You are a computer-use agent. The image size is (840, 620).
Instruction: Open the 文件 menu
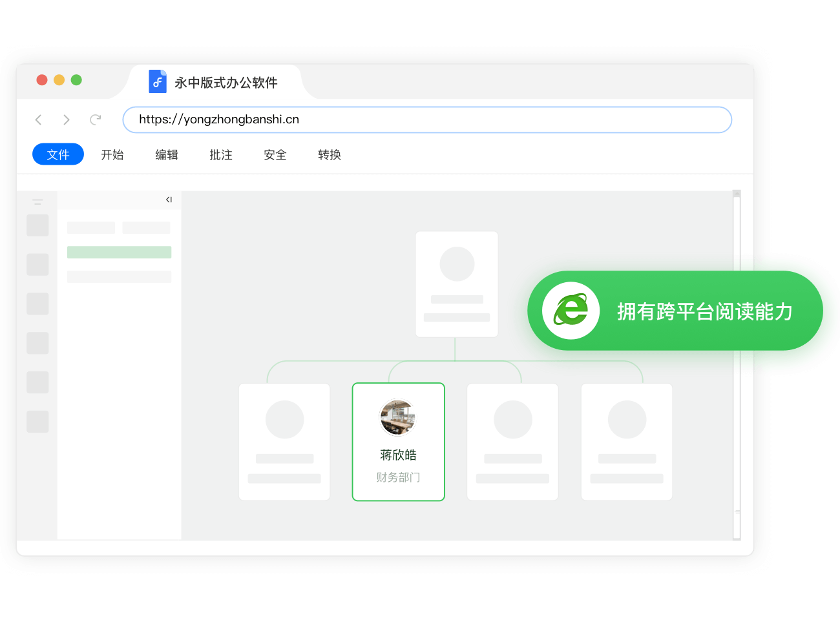[58, 154]
